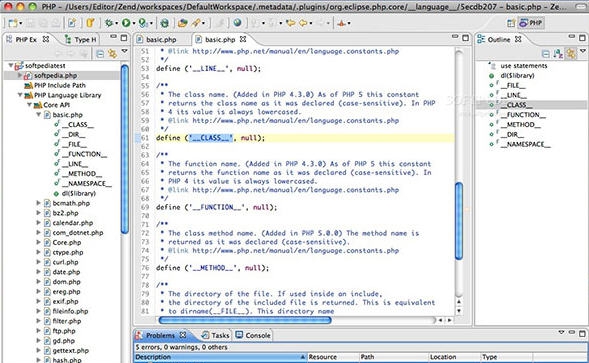Click the red pin editor toolbar icon
This screenshot has height=363, width=589.
pos(341,23)
